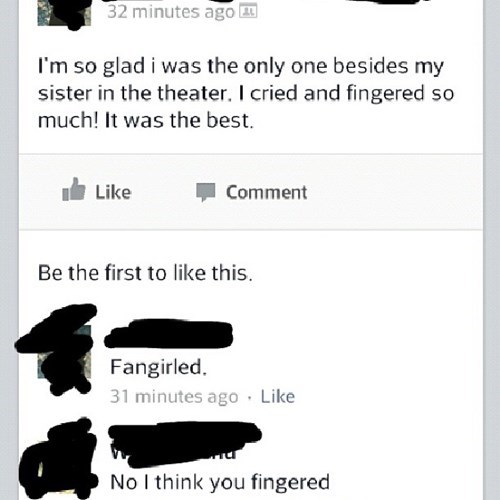Image resolution: width=500 pixels, height=500 pixels.
Task: Click the speech bubble Comment icon
Action: point(205,192)
